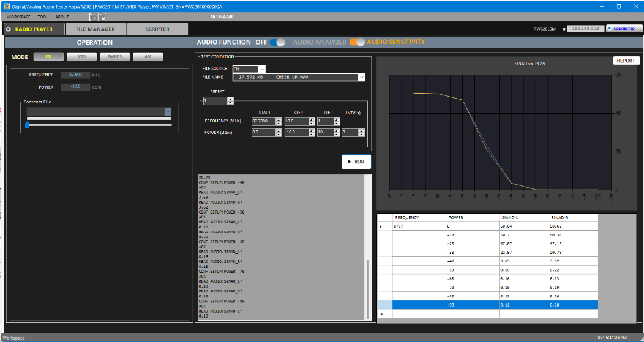Click the RUN button
The image size is (644, 342).
356,162
